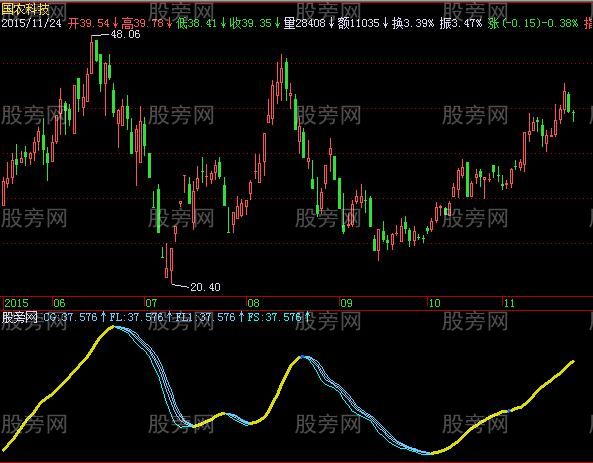The width and height of the screenshot is (593, 463).
Task: Click the 20.40 low price label
Action: tap(205, 287)
